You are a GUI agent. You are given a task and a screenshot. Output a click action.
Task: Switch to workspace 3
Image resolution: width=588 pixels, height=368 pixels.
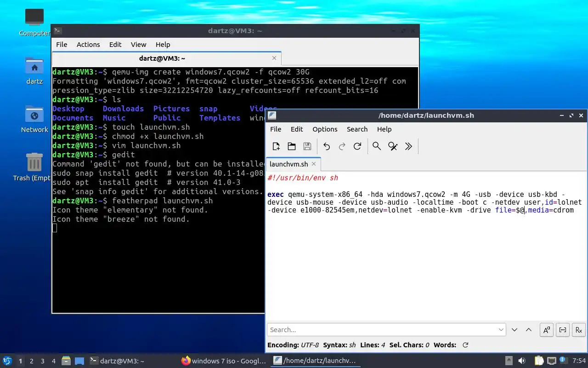43,361
